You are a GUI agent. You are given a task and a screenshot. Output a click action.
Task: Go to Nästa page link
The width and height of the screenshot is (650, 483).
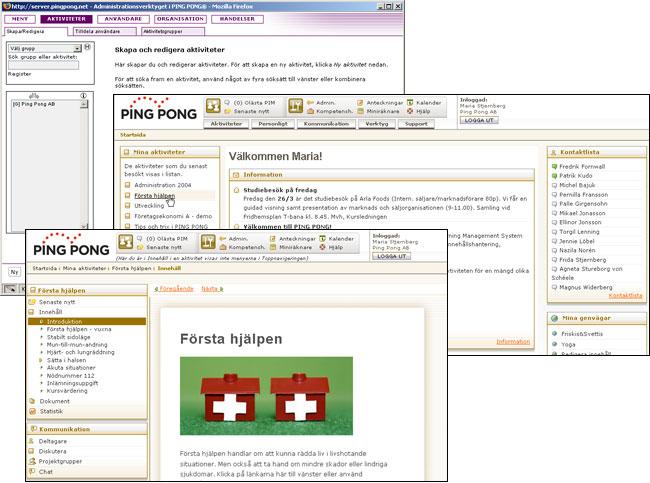tap(212, 289)
